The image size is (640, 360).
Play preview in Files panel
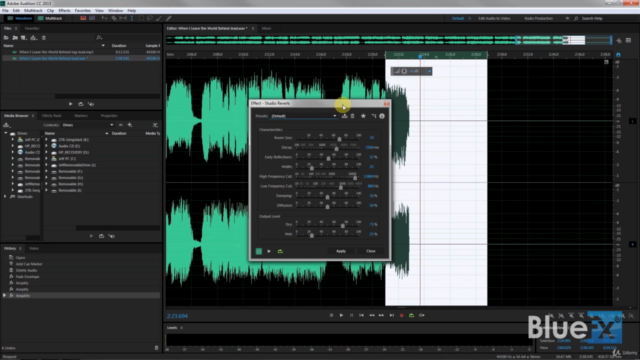(71, 104)
